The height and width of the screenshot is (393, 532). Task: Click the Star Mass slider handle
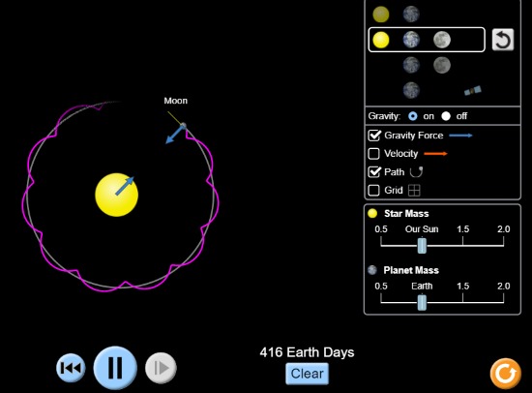click(x=422, y=246)
